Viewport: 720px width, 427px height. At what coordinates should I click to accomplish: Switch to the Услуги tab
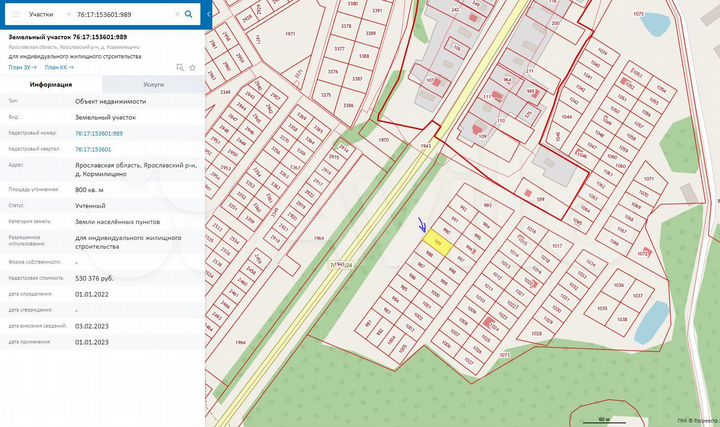pyautogui.click(x=153, y=86)
